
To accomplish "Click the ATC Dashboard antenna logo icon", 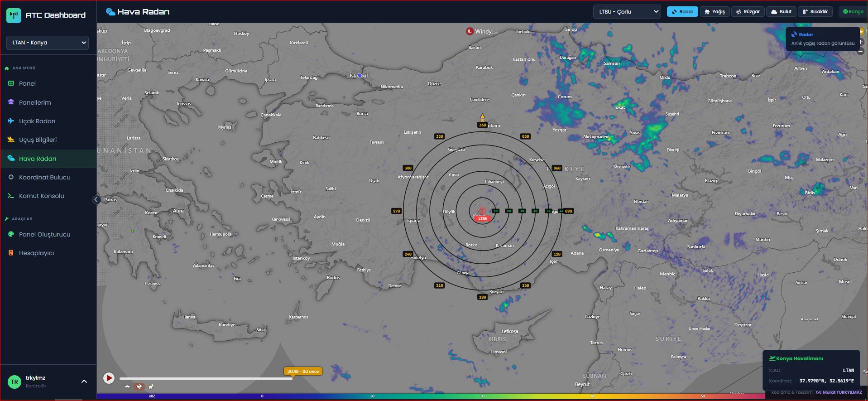I will click(x=14, y=15).
